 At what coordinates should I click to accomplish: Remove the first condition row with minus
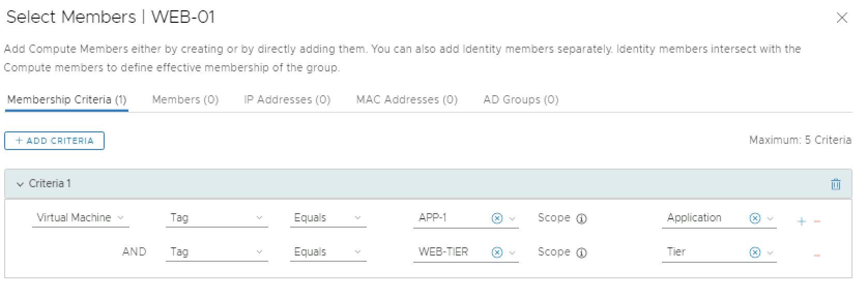(817, 221)
